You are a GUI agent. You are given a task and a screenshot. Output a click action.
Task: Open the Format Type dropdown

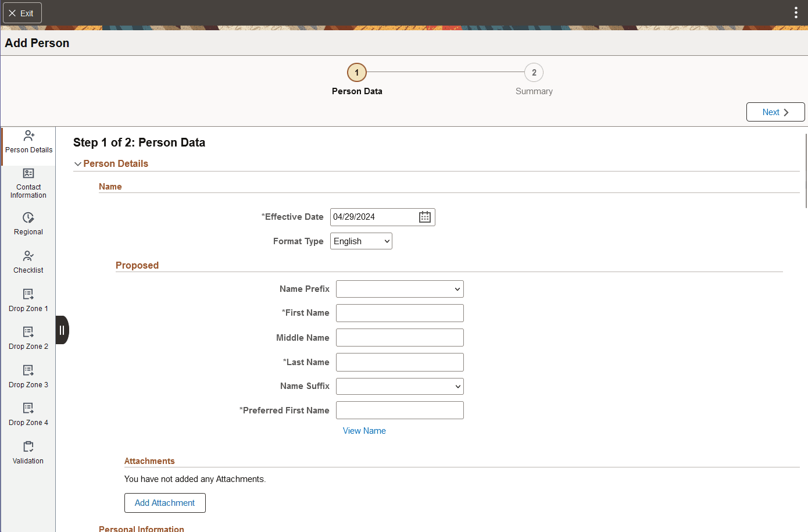coord(360,241)
